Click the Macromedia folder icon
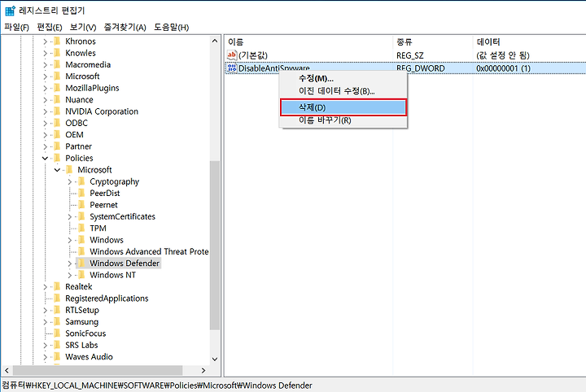 (57, 64)
